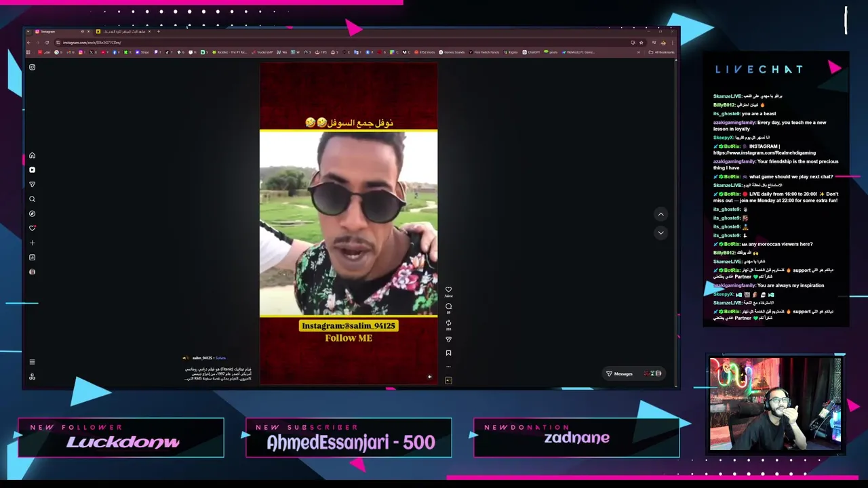Click the Suivre follow link beside salim_94125
868x488 pixels.
click(220, 358)
